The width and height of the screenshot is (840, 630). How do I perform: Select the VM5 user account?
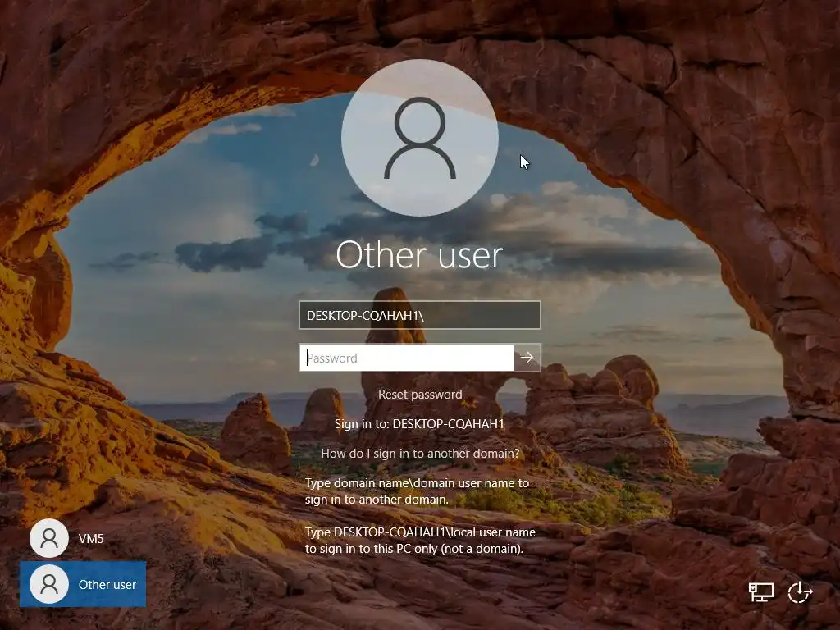83,538
